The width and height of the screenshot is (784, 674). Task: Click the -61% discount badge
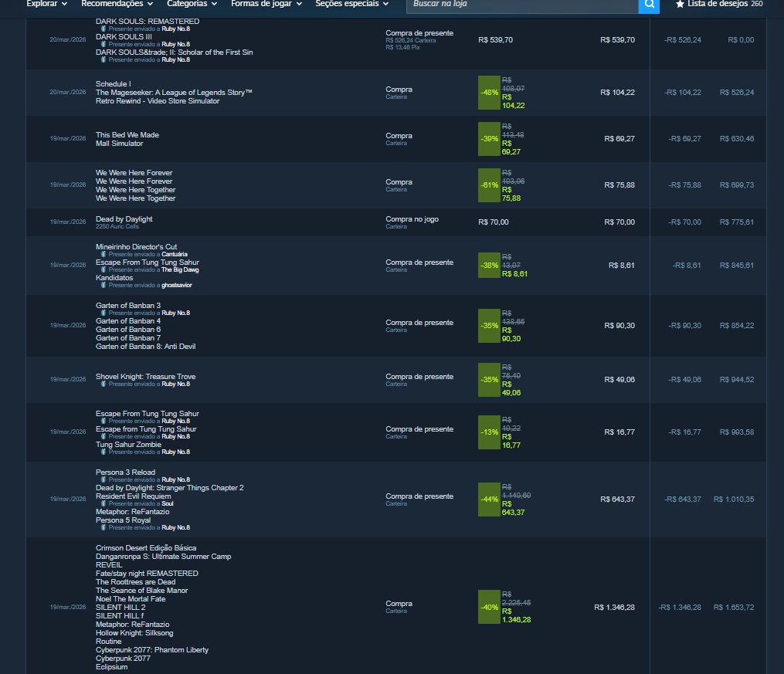pyautogui.click(x=489, y=185)
